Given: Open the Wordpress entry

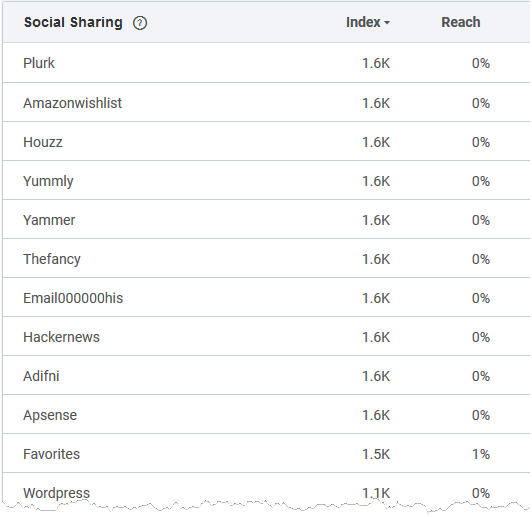Looking at the screenshot, I should coord(56,493).
